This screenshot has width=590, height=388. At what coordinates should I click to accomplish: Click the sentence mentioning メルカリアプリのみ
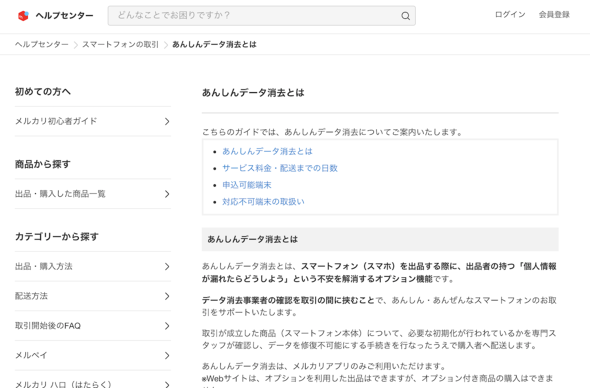(324, 366)
